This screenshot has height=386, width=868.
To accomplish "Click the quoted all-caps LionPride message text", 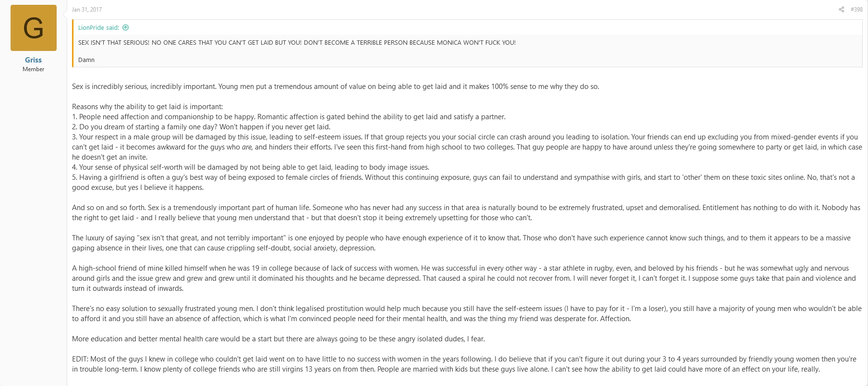I will (297, 43).
